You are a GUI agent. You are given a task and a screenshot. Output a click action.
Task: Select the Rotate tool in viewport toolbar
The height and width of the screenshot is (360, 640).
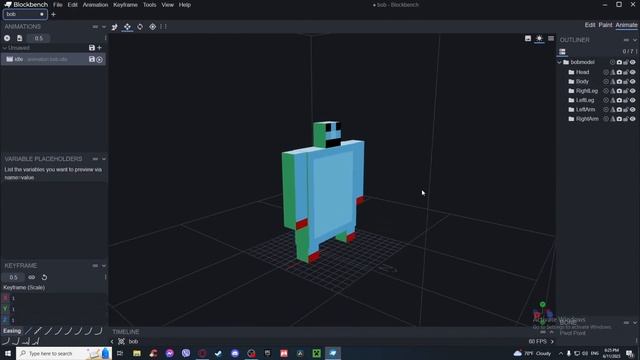click(140, 27)
